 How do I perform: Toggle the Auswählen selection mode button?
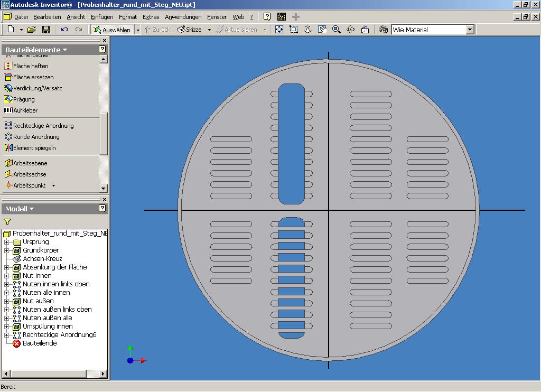[x=111, y=30]
